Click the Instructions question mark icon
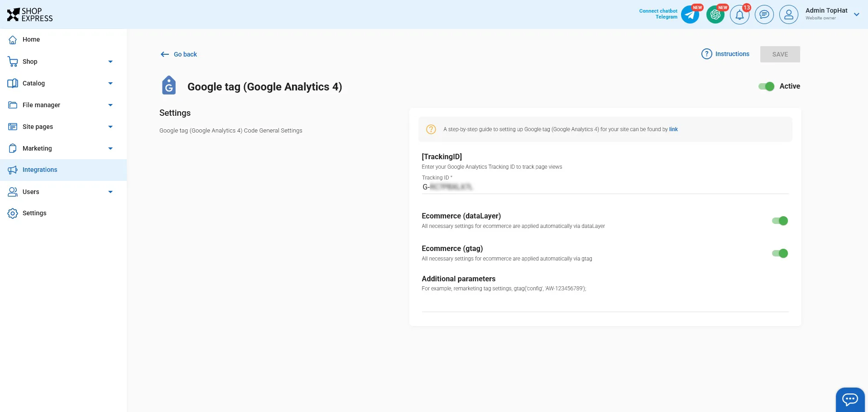Viewport: 868px width, 412px height. 707,54
